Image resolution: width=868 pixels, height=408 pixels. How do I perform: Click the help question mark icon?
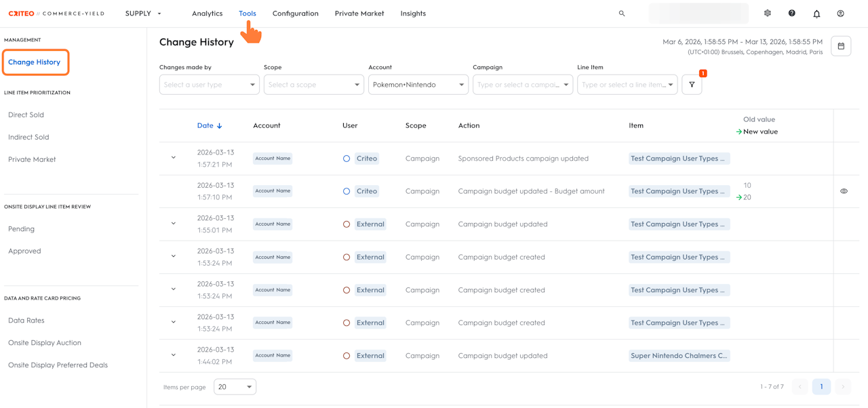(x=792, y=14)
